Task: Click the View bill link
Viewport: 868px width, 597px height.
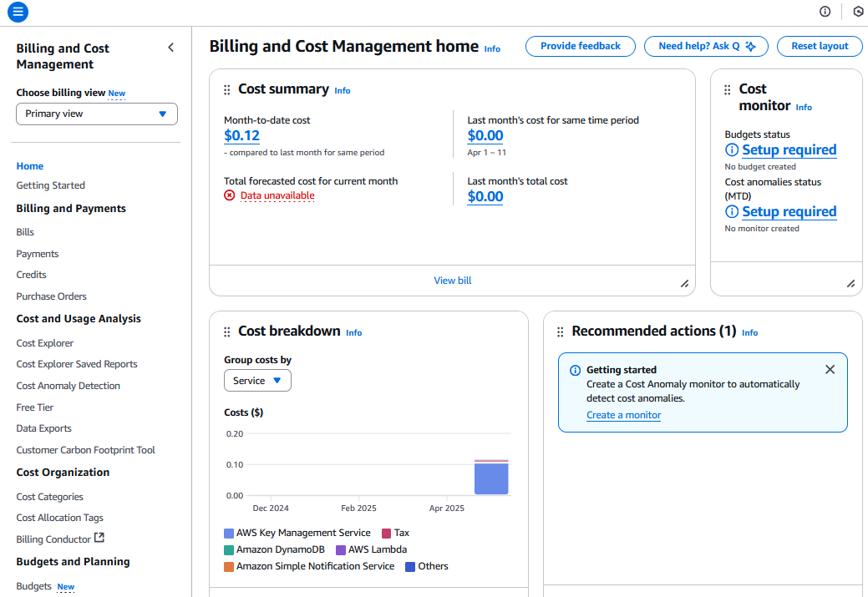Action: pos(452,281)
